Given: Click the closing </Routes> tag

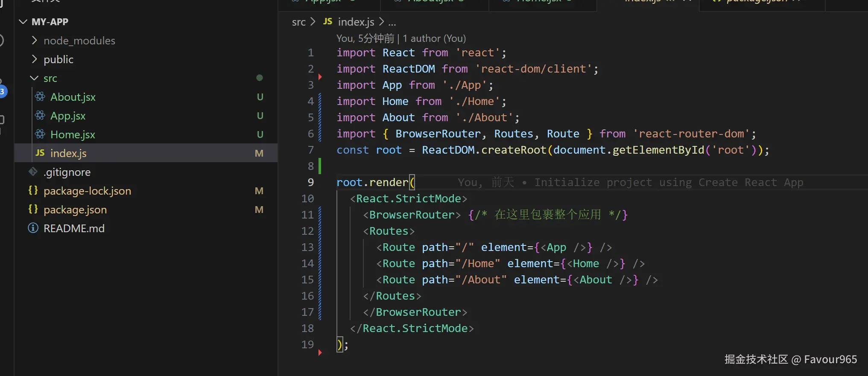Looking at the screenshot, I should 392,296.
